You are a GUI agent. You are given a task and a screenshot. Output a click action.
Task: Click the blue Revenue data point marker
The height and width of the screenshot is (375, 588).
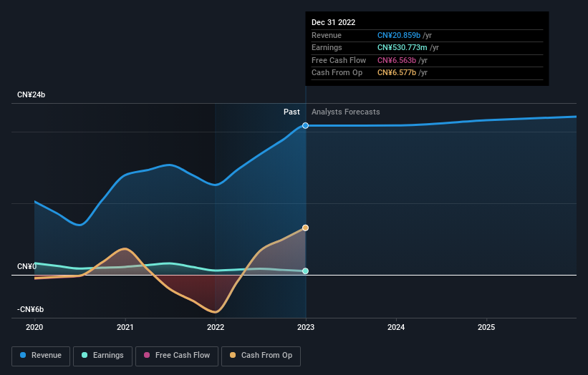(306, 125)
